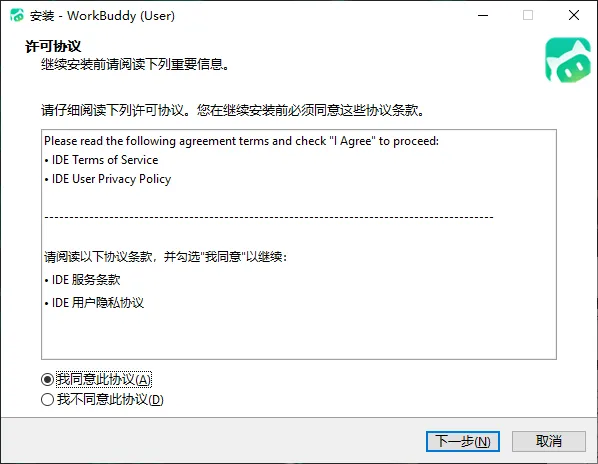Screen dimensions: 598x464
Task: Click the IDE Terms of Service line
Action: 101,160
